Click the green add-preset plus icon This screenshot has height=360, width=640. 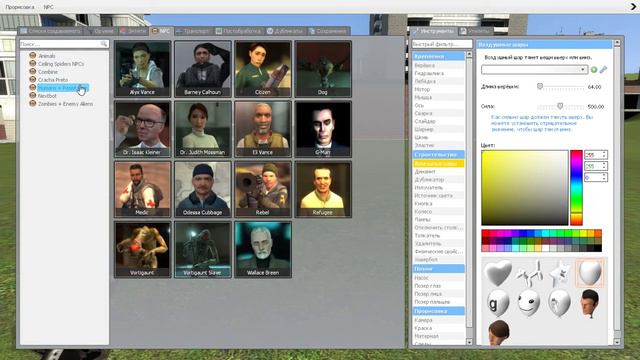click(594, 70)
